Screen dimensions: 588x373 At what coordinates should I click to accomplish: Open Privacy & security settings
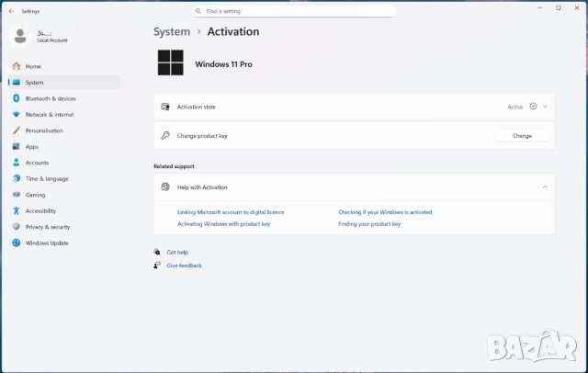coord(48,227)
